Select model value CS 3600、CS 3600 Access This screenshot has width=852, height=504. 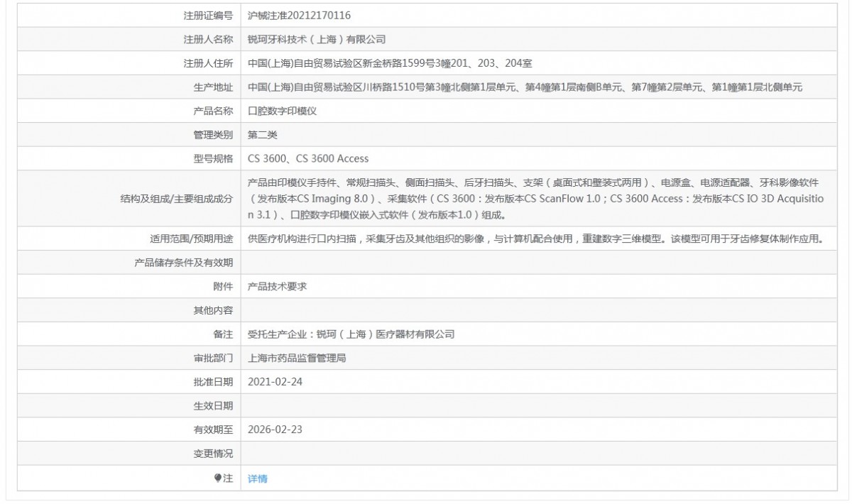click(x=308, y=159)
